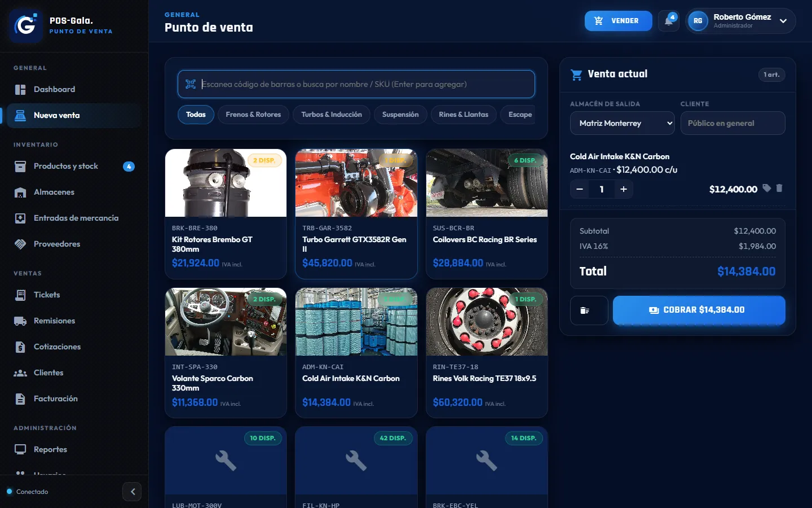Add Turbo Garrett GTX3582R Gen II

tap(356, 214)
